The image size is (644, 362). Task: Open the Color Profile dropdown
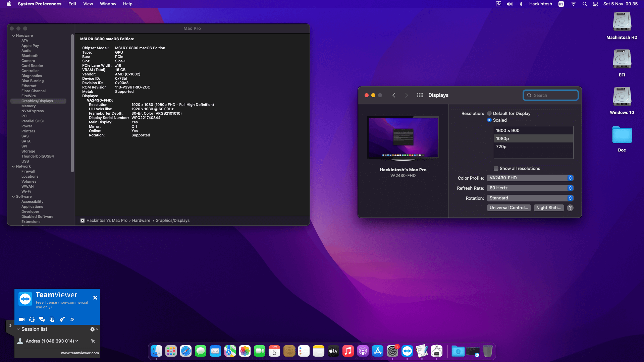pos(530,178)
